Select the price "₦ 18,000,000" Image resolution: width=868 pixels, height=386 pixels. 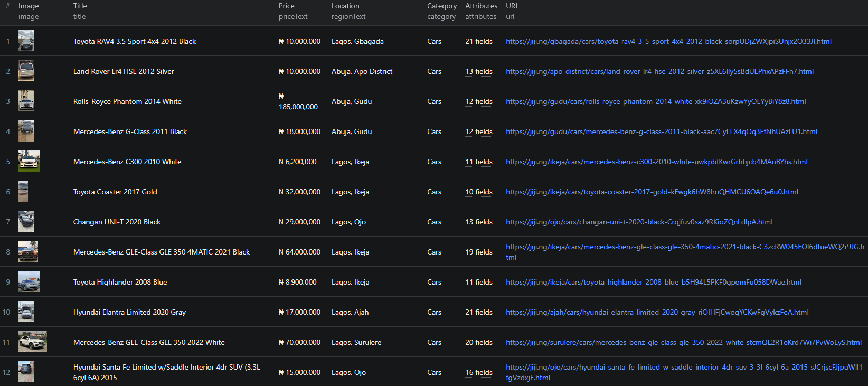tap(299, 131)
